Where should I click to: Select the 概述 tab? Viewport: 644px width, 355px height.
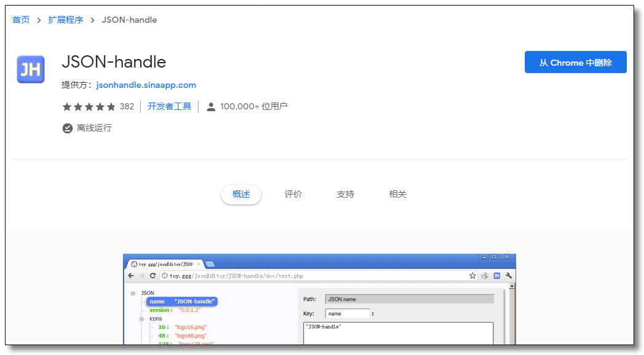241,194
